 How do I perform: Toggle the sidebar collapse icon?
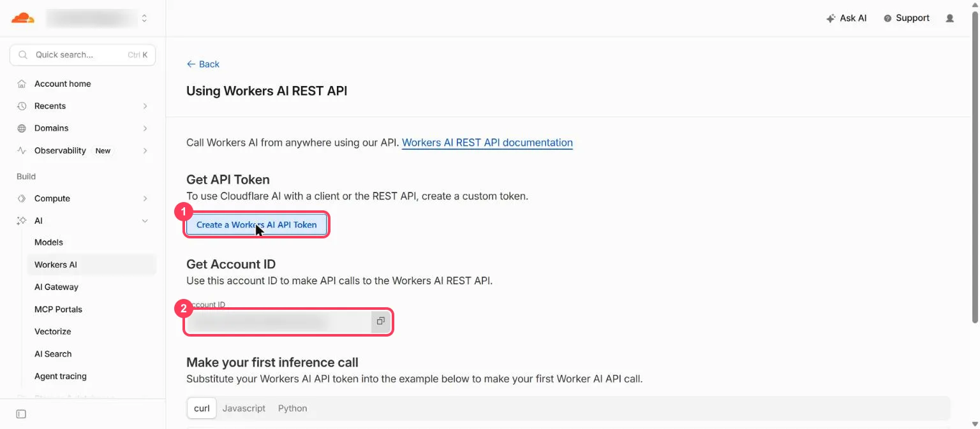21,414
